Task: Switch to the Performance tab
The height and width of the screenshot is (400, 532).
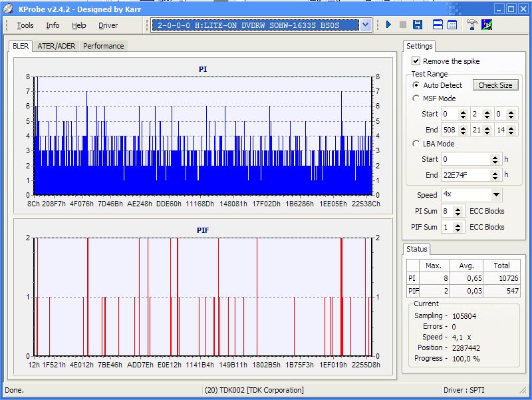Action: pyautogui.click(x=104, y=46)
